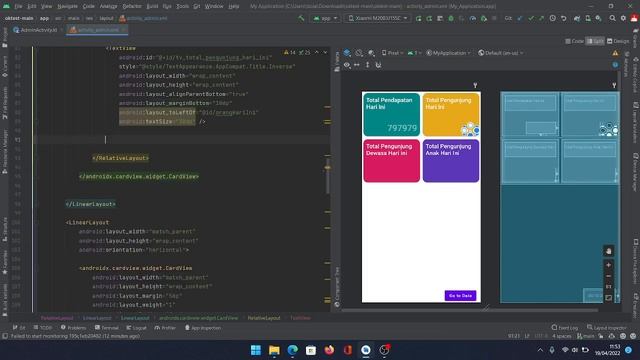Image resolution: width=640 pixels, height=360 pixels.
Task: Toggle View Options eye icon in design toolbar
Action: (347, 65)
